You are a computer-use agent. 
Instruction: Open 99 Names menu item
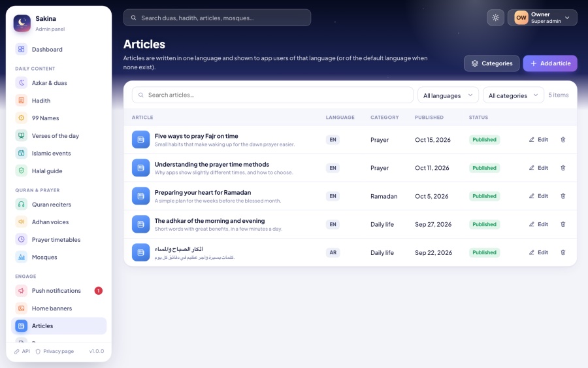pos(59,118)
